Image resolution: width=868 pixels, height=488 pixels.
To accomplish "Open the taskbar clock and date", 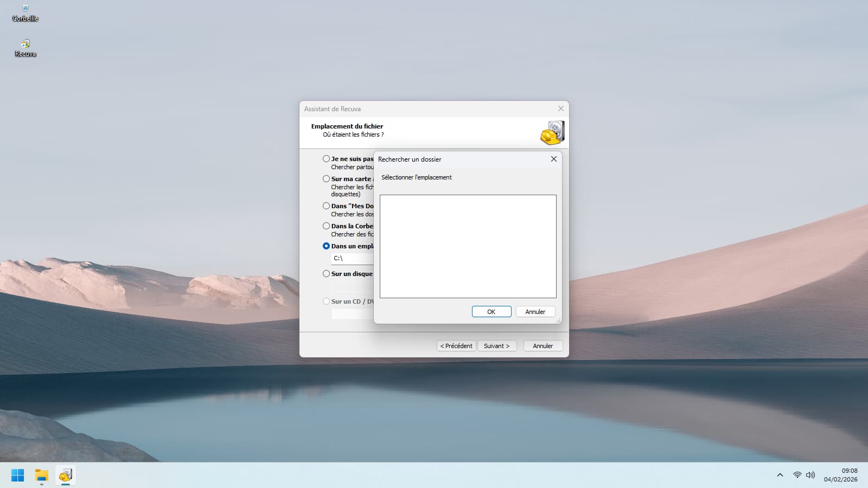I will 840,475.
